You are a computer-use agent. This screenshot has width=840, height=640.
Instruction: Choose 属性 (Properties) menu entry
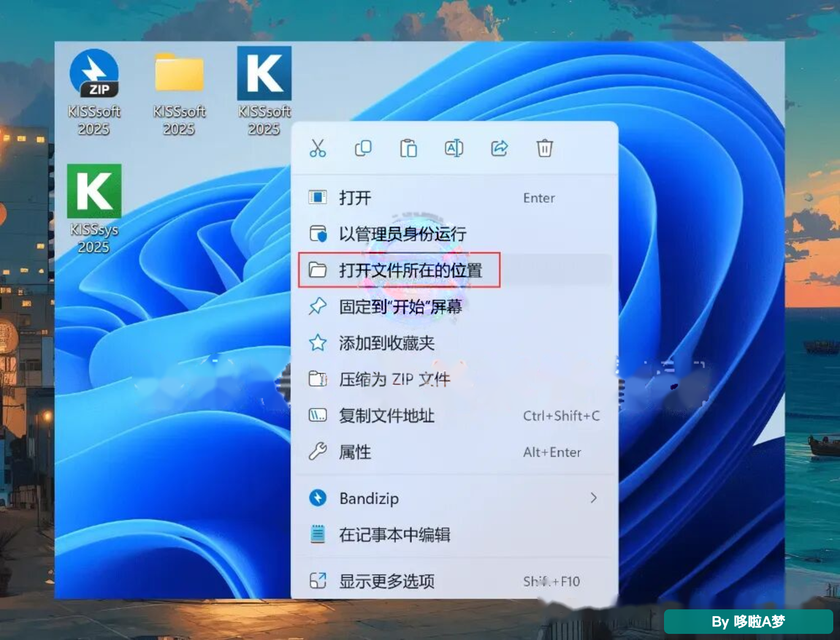(x=454, y=452)
